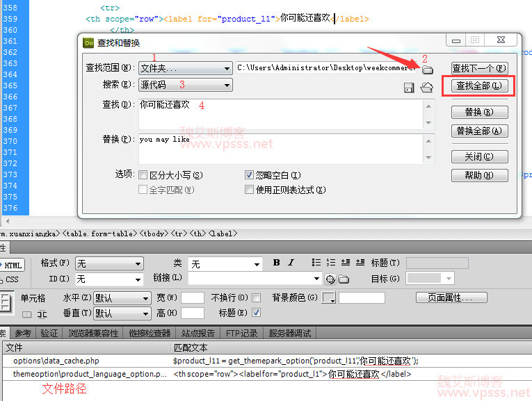The image size is (532, 401).
Task: Switch to the FTP记录 tab
Action: (241, 334)
